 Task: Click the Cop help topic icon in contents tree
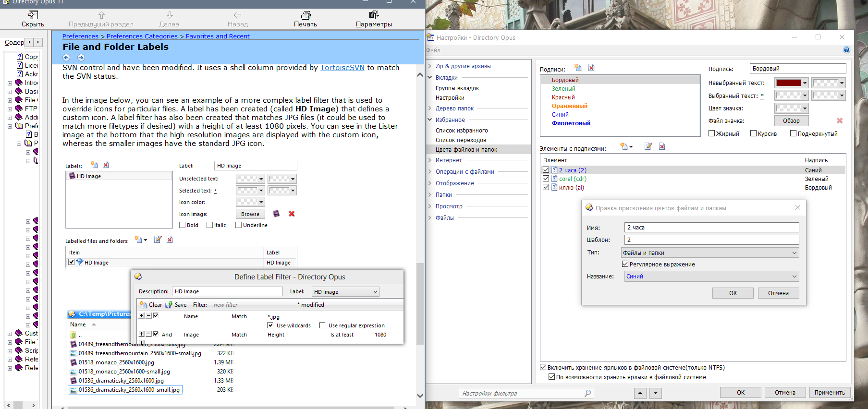pos(20,57)
